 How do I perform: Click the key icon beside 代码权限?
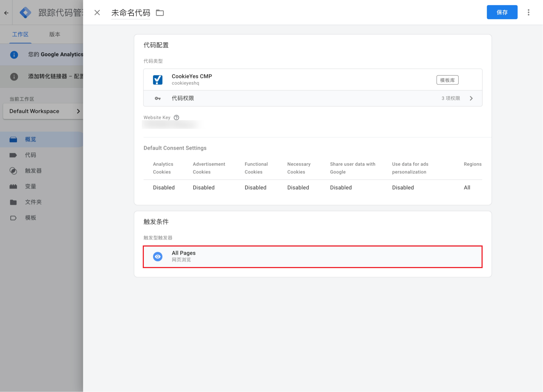(x=158, y=98)
